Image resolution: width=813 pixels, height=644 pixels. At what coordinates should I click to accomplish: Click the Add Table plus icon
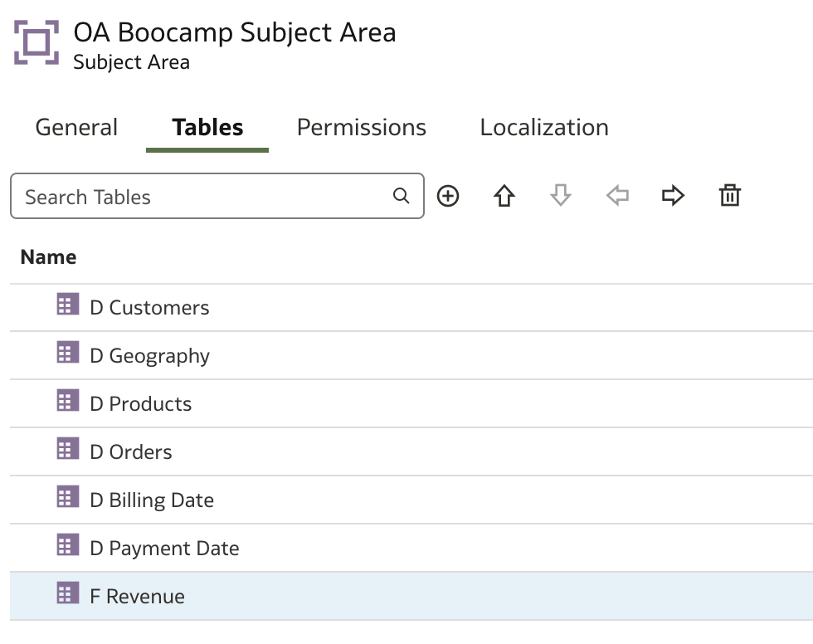(x=448, y=196)
